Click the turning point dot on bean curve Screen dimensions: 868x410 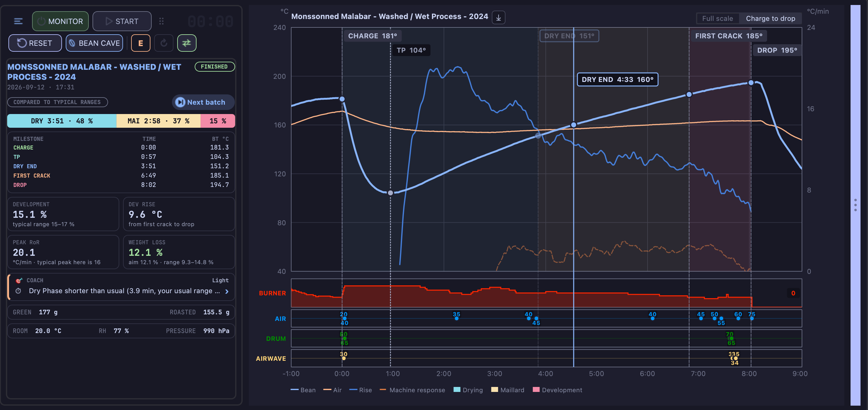coord(390,193)
